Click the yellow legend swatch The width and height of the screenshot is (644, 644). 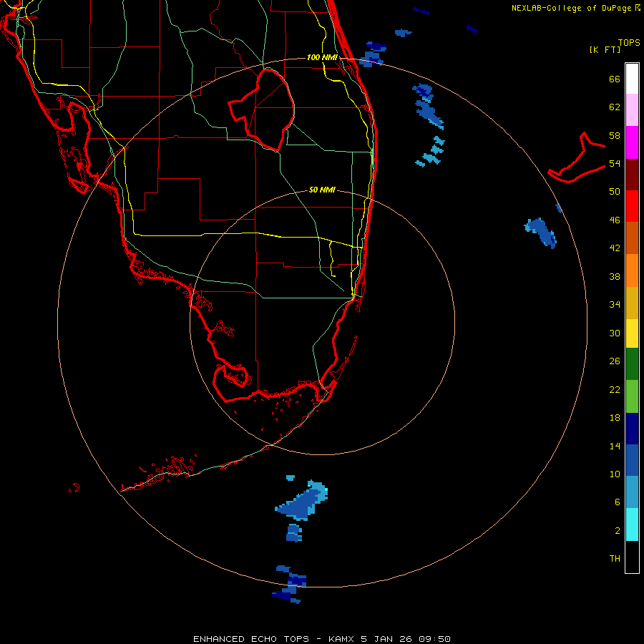point(632,333)
